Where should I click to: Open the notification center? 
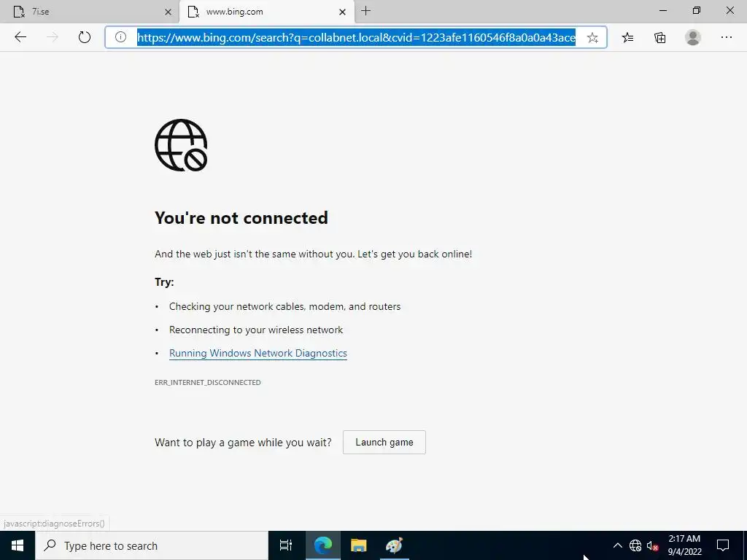tap(723, 545)
